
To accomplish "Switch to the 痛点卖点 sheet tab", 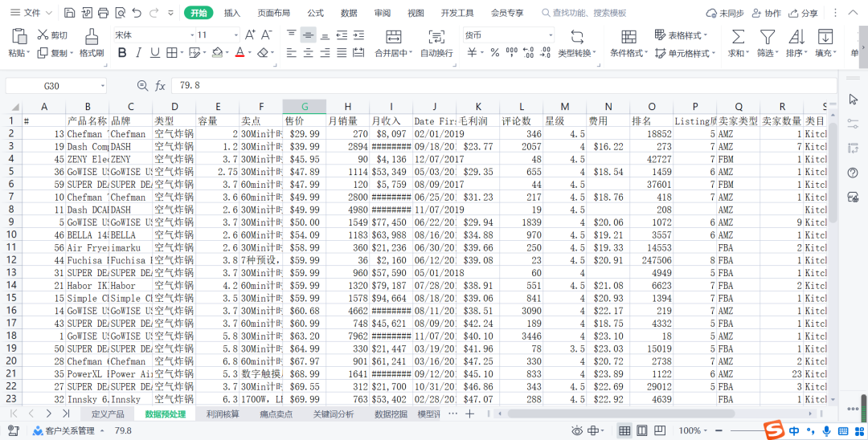I will coord(276,414).
